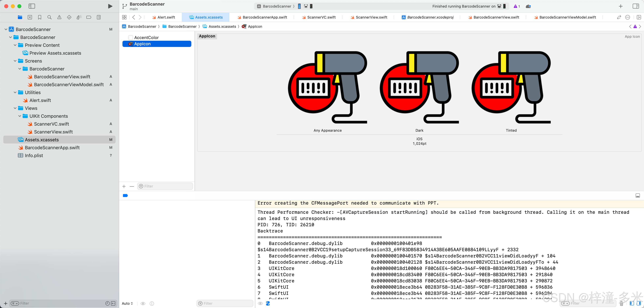Image resolution: width=644 pixels, height=308 pixels.
Task: Click the Xcode Cloud status icon
Action: (x=528, y=6)
